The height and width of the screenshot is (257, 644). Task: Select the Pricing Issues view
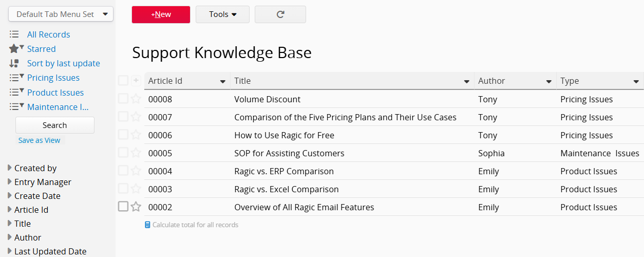[53, 78]
